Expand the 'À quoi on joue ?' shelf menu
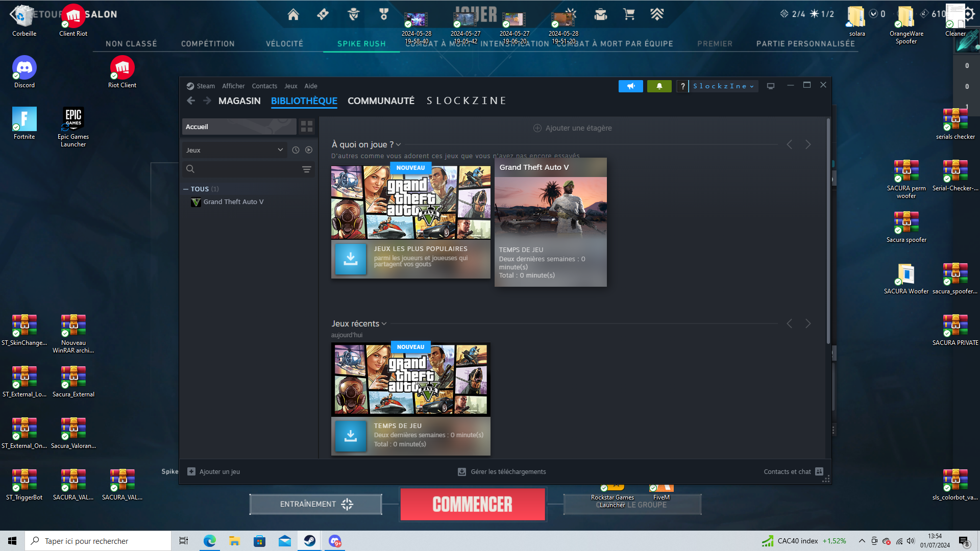 (398, 145)
